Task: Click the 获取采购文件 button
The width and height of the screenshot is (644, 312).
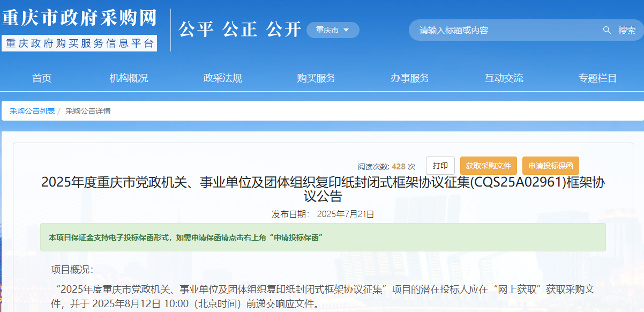Action: click(x=489, y=166)
